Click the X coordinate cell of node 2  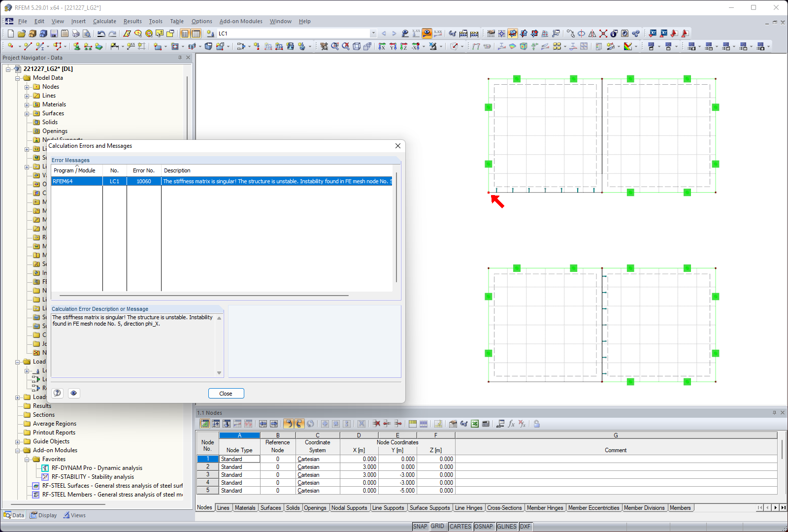pyautogui.click(x=359, y=467)
